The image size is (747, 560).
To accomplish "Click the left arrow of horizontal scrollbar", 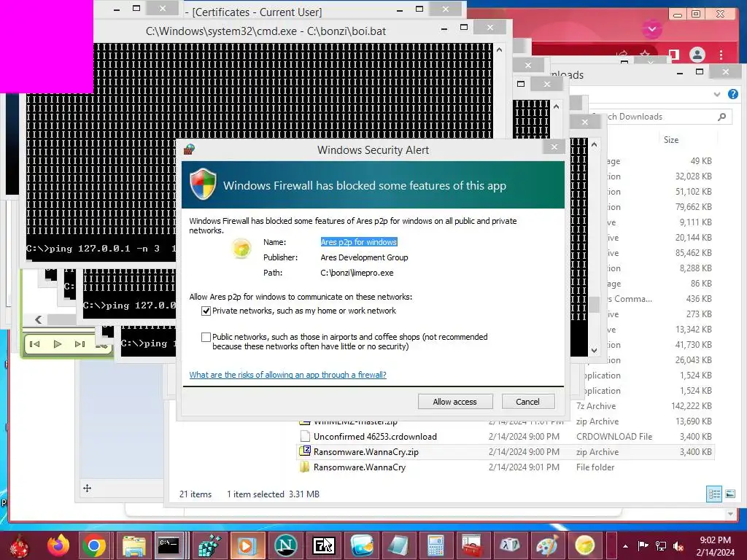I will pos(39,319).
